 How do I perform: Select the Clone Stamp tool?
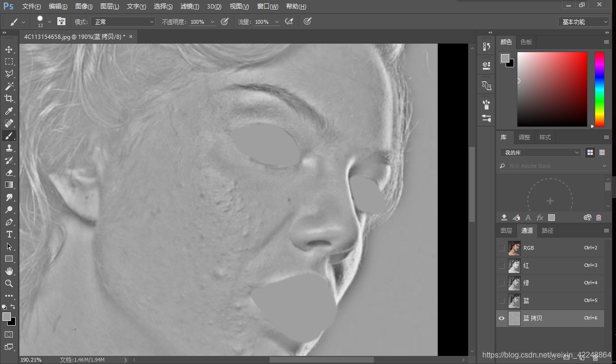9,148
